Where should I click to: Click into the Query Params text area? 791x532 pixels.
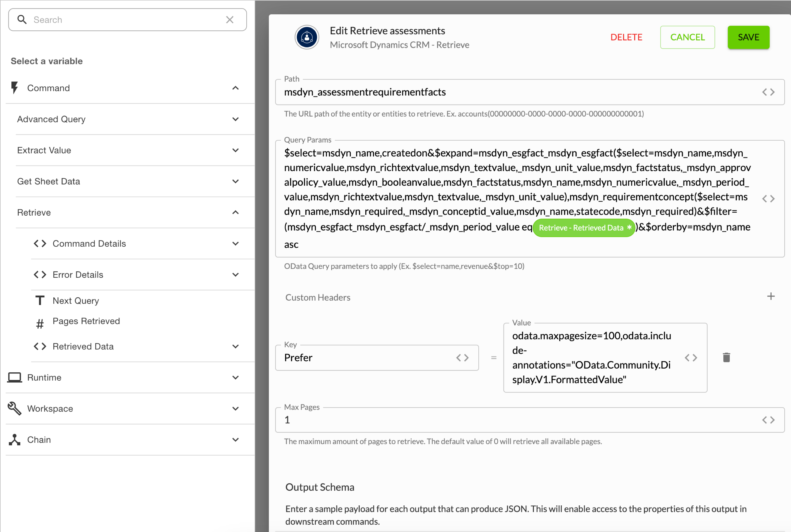pyautogui.click(x=530, y=199)
